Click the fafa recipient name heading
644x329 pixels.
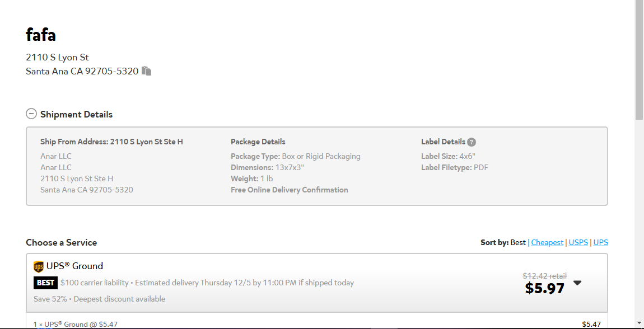[41, 35]
